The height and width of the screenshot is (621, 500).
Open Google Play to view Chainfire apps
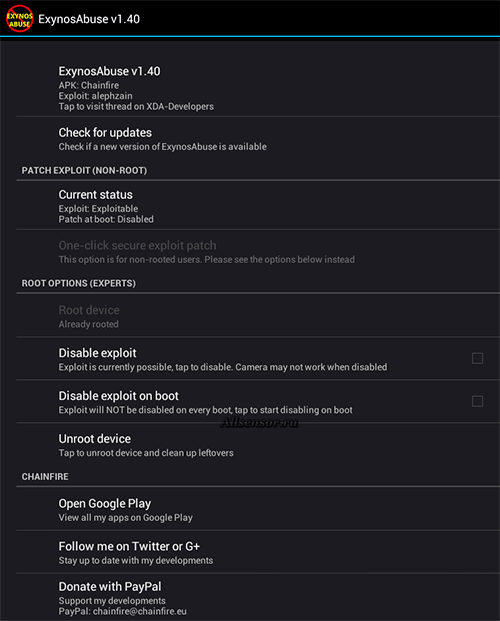pos(258,509)
